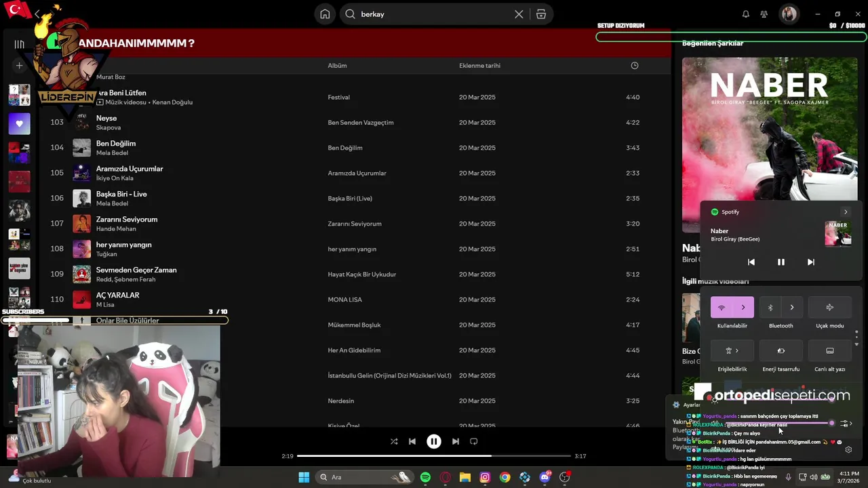This screenshot has height=488, width=868.
Task: Click the taskbar microphone tray icon
Action: [788, 477]
